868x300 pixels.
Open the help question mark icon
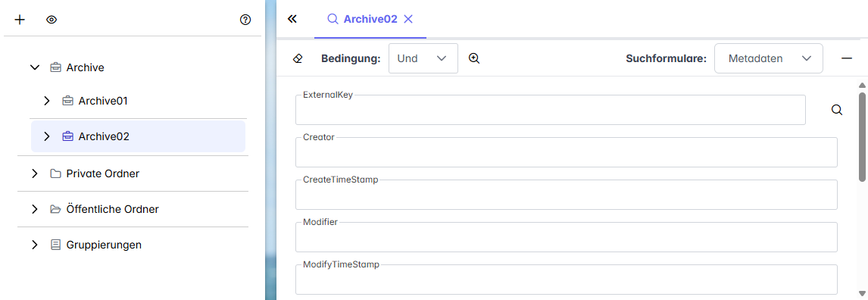(x=245, y=20)
